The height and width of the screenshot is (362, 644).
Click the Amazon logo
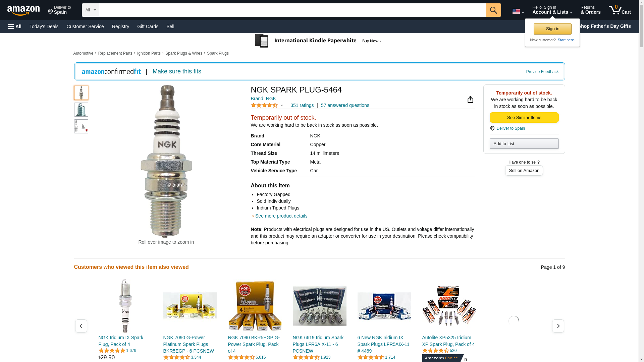tap(23, 10)
